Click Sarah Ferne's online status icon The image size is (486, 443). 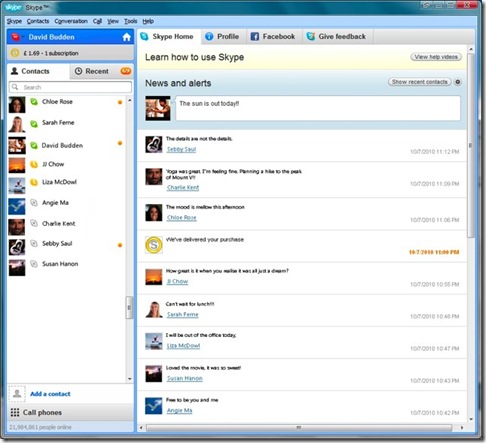coord(34,124)
